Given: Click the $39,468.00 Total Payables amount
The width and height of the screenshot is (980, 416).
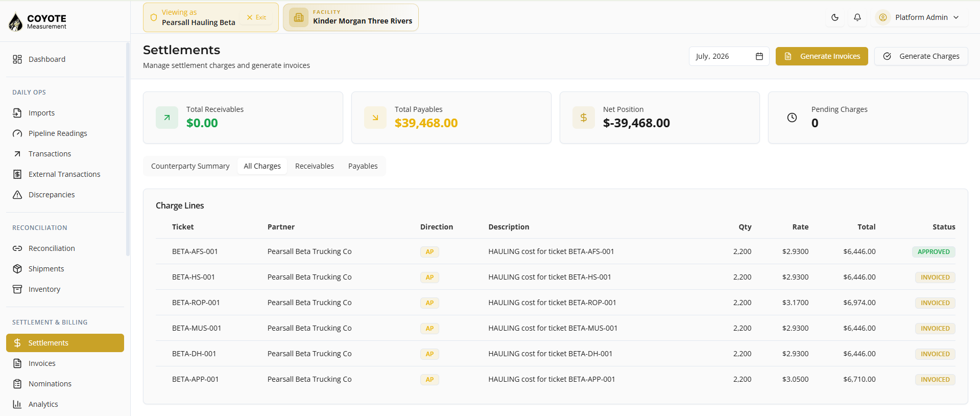Looking at the screenshot, I should pos(426,123).
